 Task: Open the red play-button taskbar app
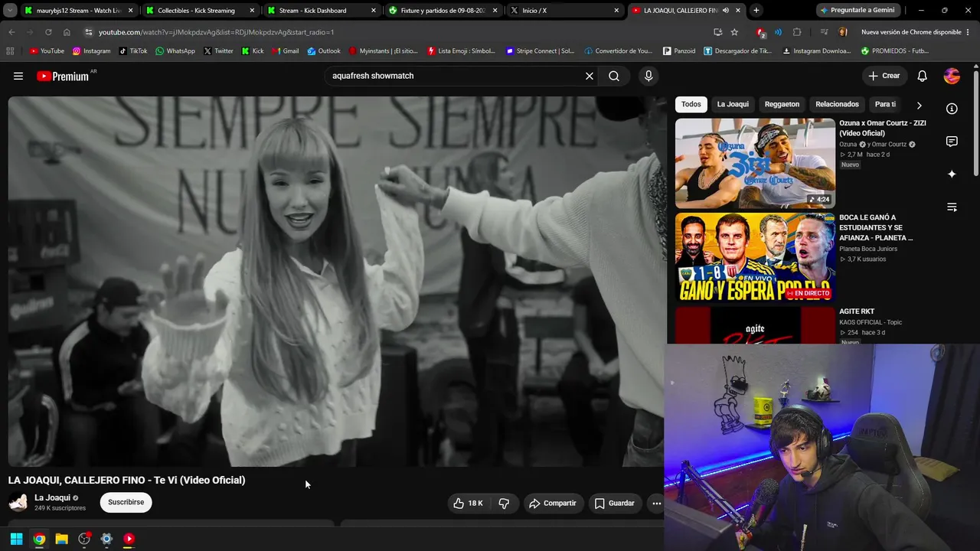pyautogui.click(x=129, y=539)
